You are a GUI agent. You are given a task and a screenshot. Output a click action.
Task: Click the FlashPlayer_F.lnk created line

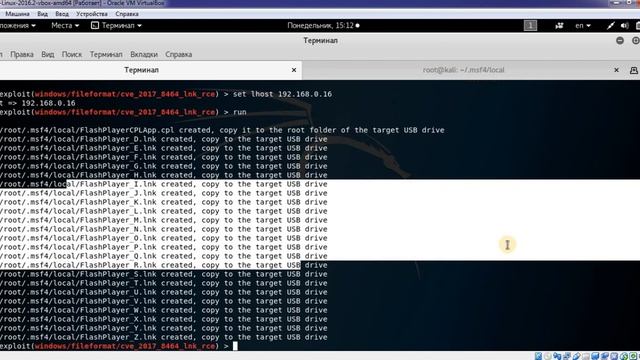click(x=163, y=157)
